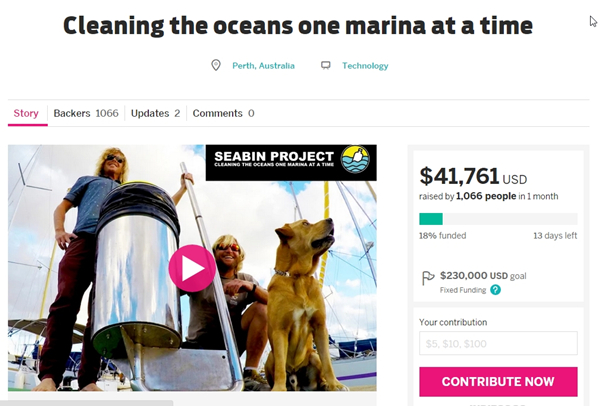This screenshot has height=406, width=600.
Task: Open the Comments tab
Action: click(x=223, y=113)
